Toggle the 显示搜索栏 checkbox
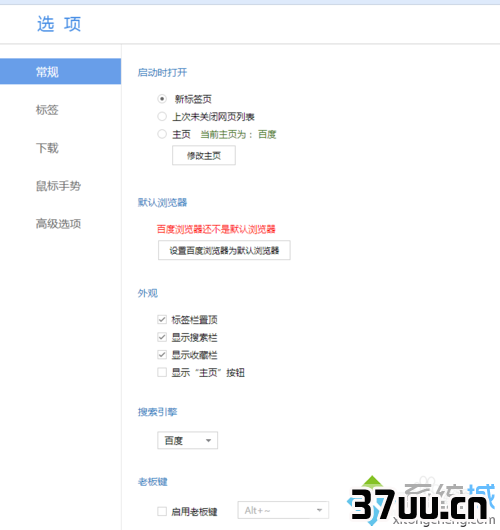The height and width of the screenshot is (530, 500). [x=162, y=337]
